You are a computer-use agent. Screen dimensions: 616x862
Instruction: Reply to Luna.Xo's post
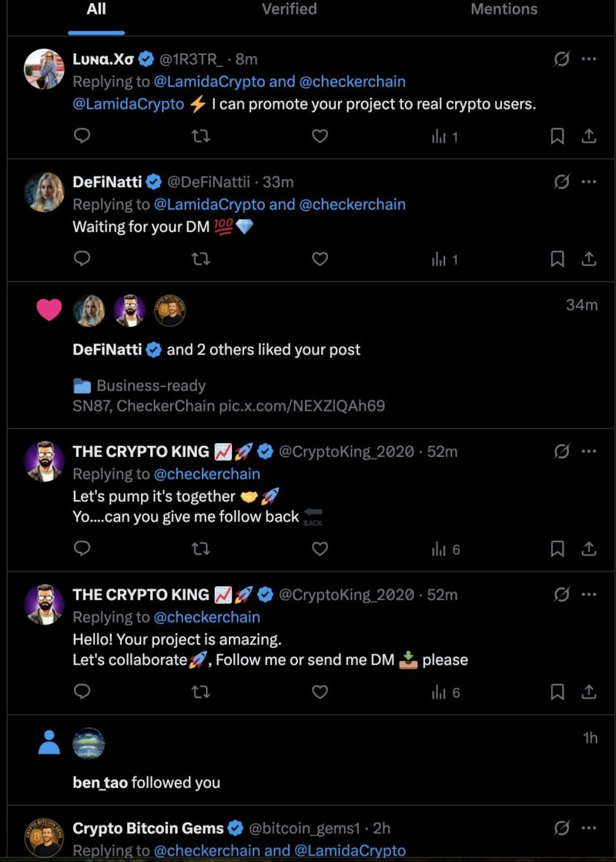point(82,136)
